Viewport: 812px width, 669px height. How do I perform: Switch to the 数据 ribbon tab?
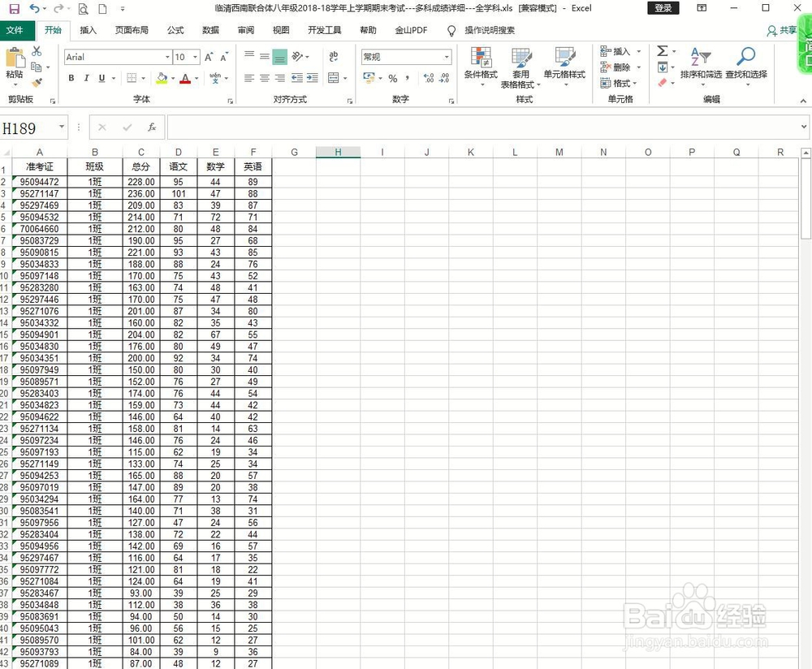[210, 30]
